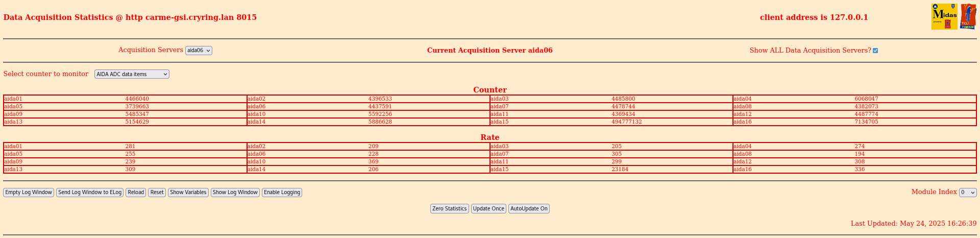The height and width of the screenshot is (238, 980).
Task: Click the Select counter to monitor label
Action: pos(46,74)
